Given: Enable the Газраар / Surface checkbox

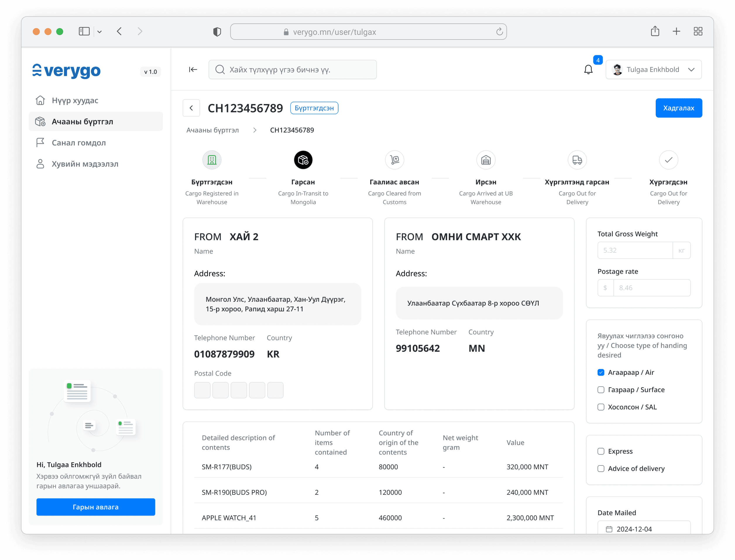Looking at the screenshot, I should point(601,390).
